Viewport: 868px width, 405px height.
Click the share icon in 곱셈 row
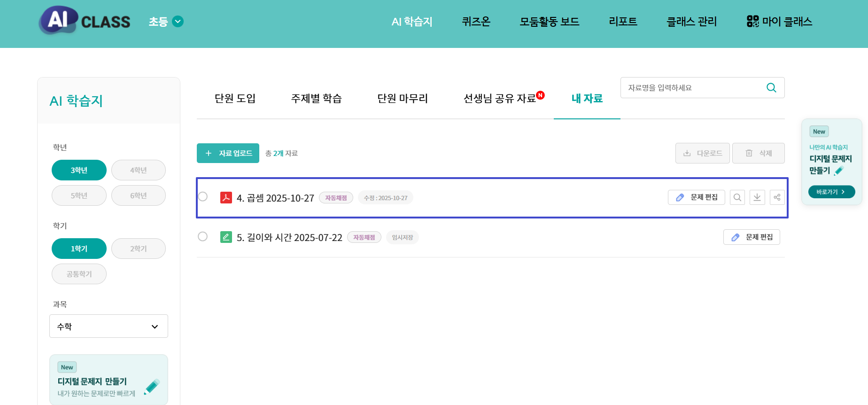[x=777, y=197]
